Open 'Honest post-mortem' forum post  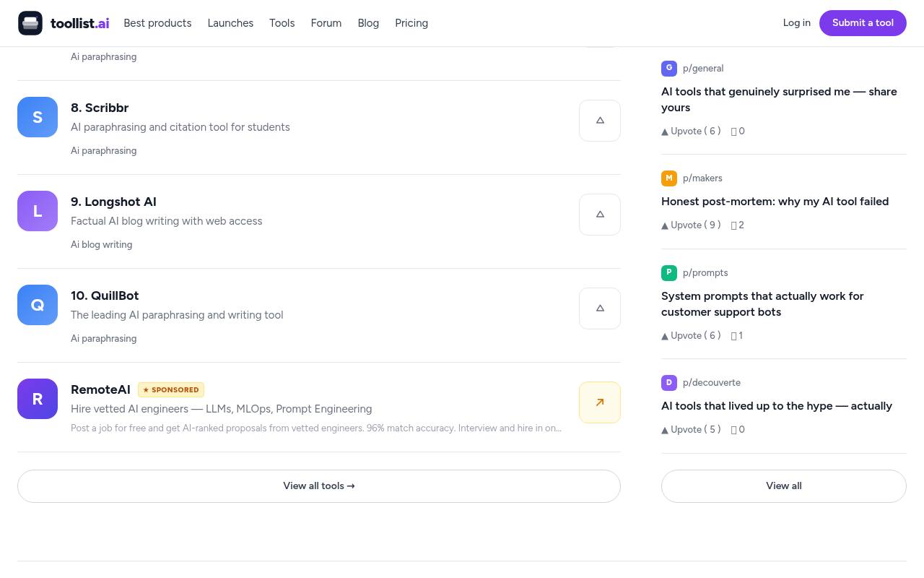pyautogui.click(x=775, y=202)
